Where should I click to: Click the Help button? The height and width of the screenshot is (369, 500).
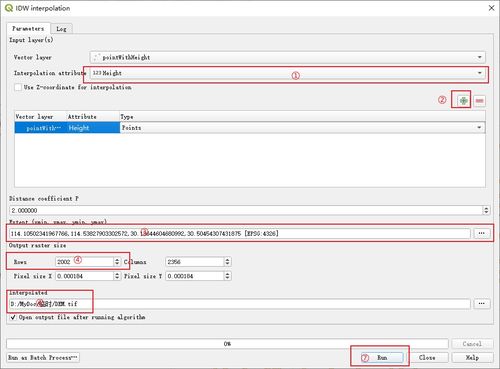472,357
